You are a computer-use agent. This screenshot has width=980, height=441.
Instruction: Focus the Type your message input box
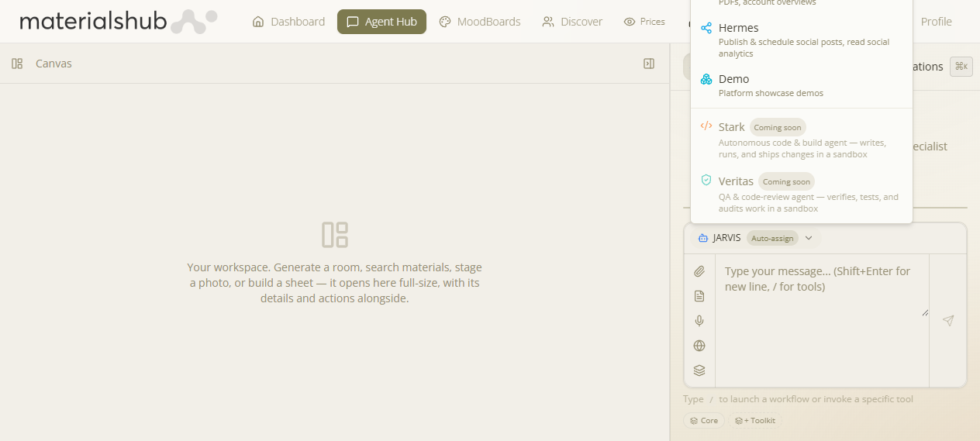(x=822, y=288)
